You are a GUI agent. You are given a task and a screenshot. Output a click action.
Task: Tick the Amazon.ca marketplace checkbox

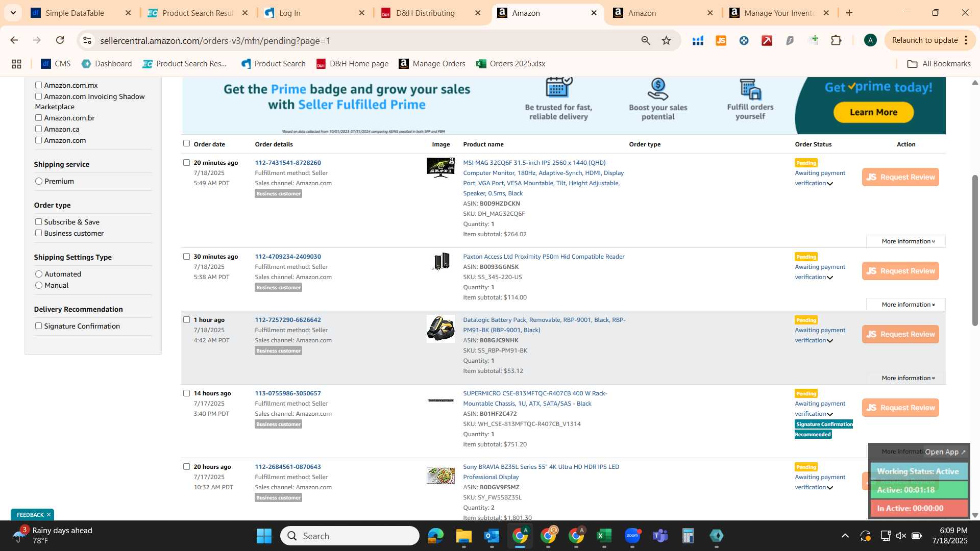click(38, 129)
